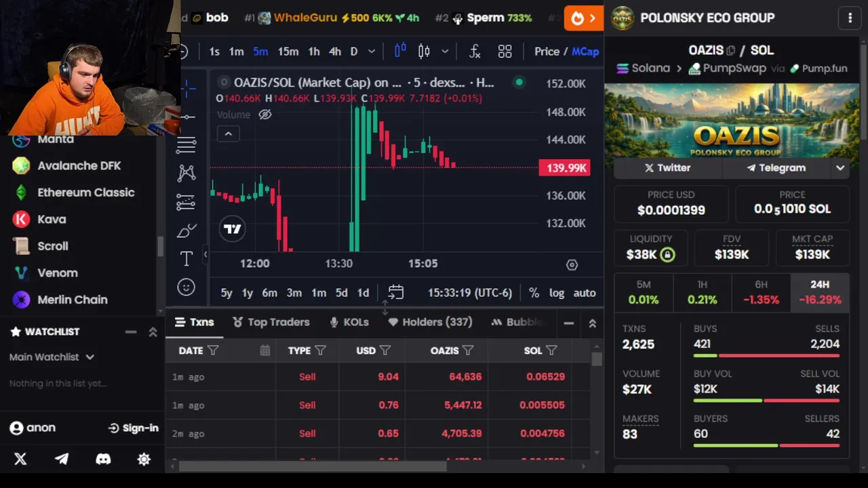Select the XABCD pattern tool

[186, 173]
